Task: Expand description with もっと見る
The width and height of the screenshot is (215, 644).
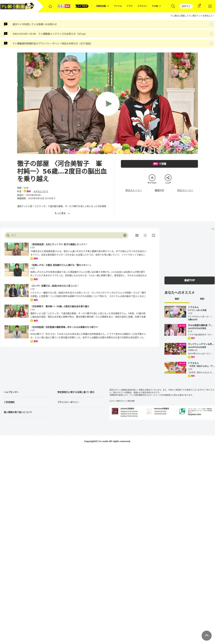Action: coord(62,213)
